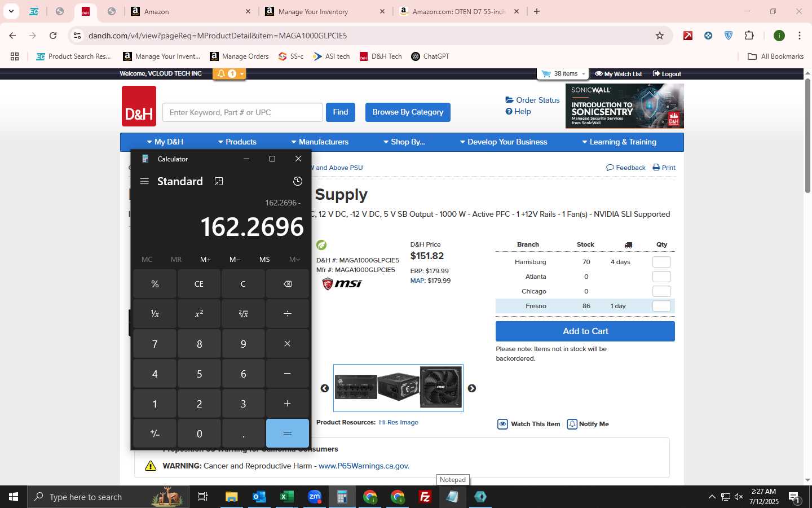Click Add to Cart button
This screenshot has width=812, height=508.
585,331
